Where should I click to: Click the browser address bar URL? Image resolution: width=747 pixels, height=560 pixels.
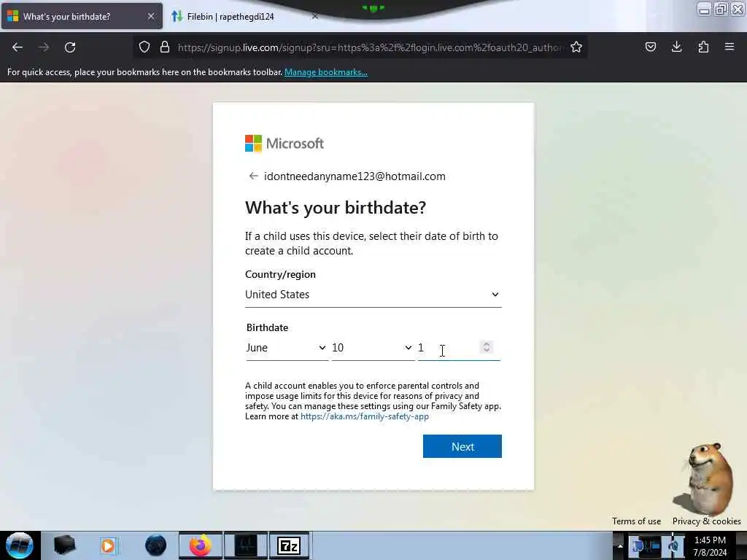pyautogui.click(x=371, y=47)
